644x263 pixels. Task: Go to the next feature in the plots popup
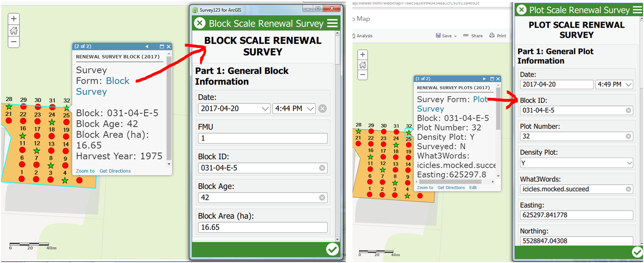[484, 79]
